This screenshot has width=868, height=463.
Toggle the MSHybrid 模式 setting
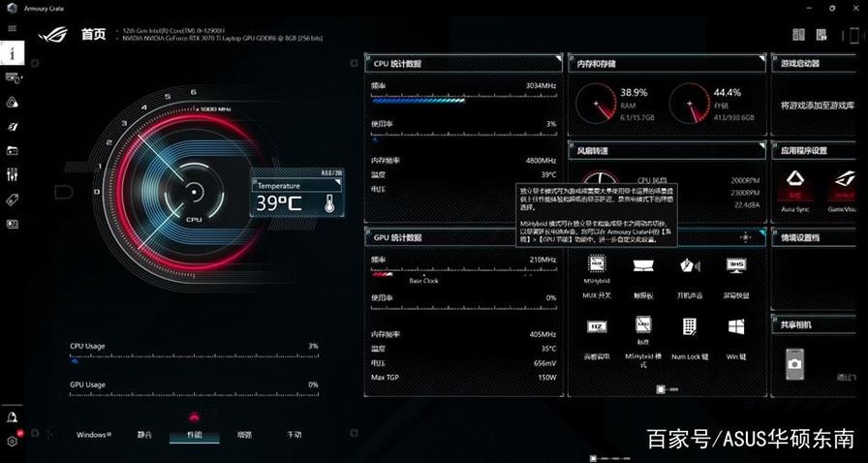643,342
